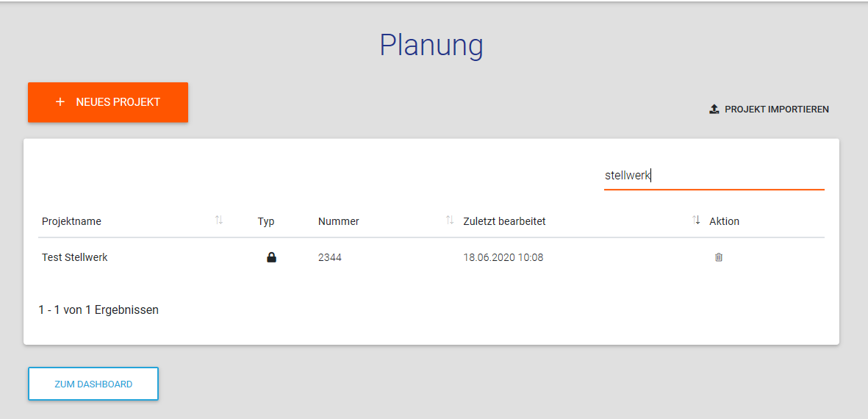
Task: Click the plus icon on Neues Projekt
Action: 60,102
